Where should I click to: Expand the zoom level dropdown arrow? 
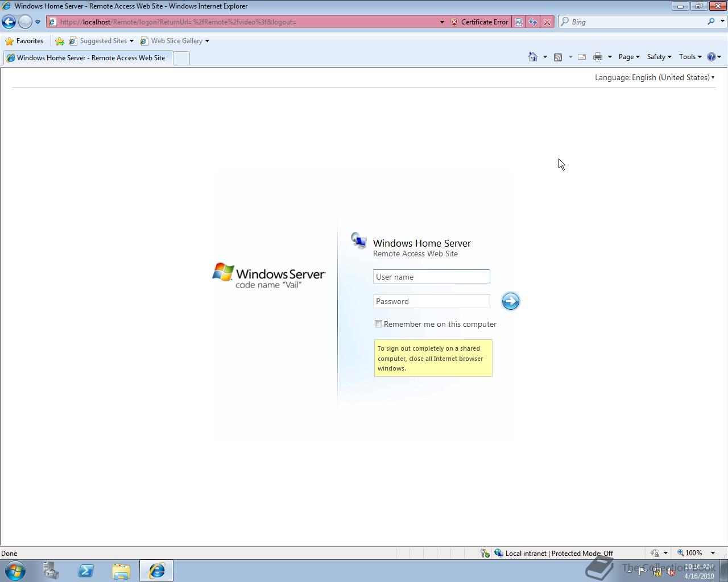tap(713, 553)
